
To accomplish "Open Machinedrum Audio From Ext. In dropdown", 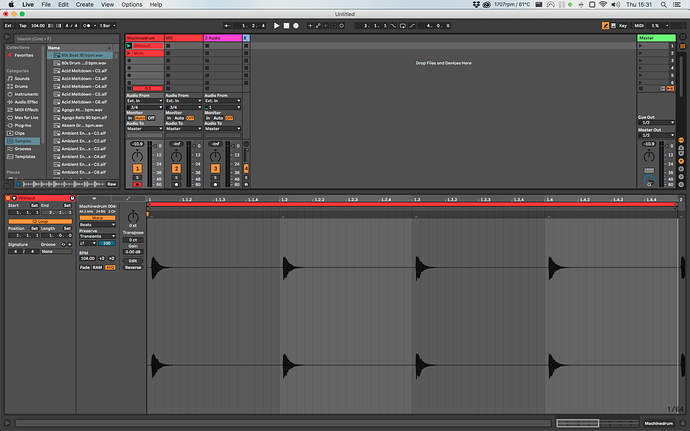I will [x=145, y=101].
